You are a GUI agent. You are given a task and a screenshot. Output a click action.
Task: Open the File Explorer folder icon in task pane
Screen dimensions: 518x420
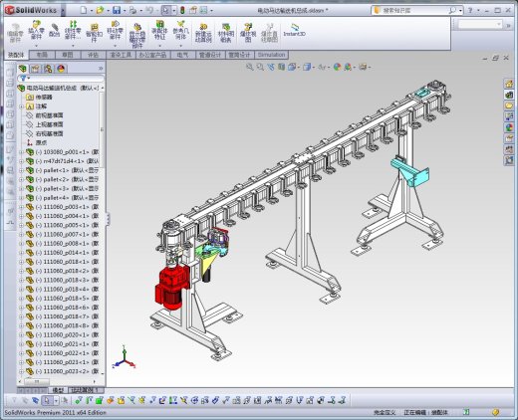(x=509, y=105)
